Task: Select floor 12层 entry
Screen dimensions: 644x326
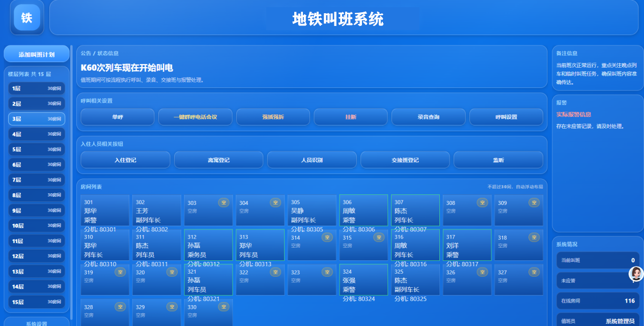Action: 37,256
